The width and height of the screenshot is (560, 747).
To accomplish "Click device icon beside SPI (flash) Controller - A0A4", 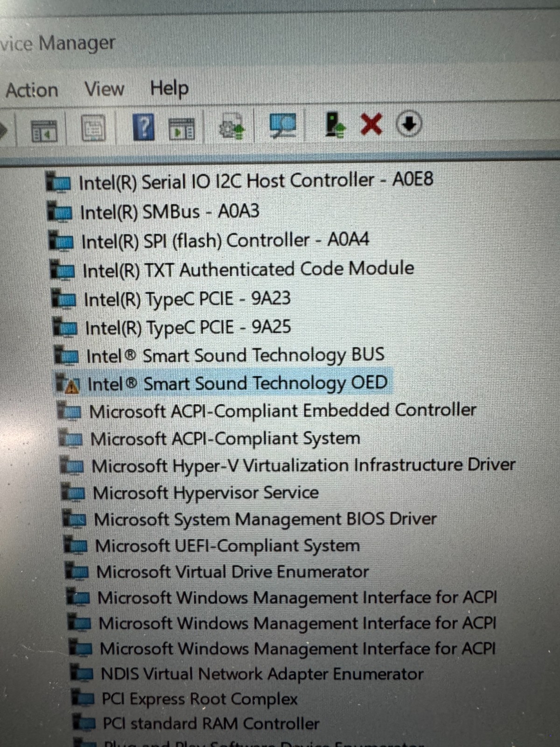I will pos(62,241).
